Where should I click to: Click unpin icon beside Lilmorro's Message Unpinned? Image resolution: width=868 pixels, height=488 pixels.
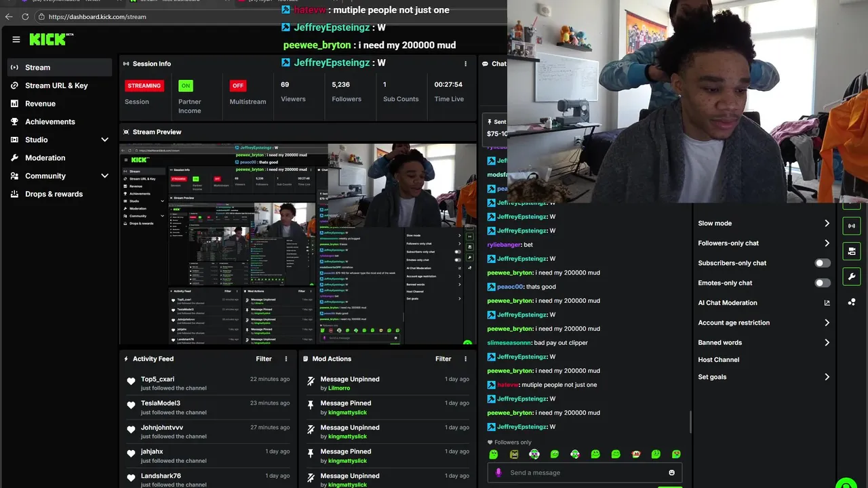pos(311,382)
